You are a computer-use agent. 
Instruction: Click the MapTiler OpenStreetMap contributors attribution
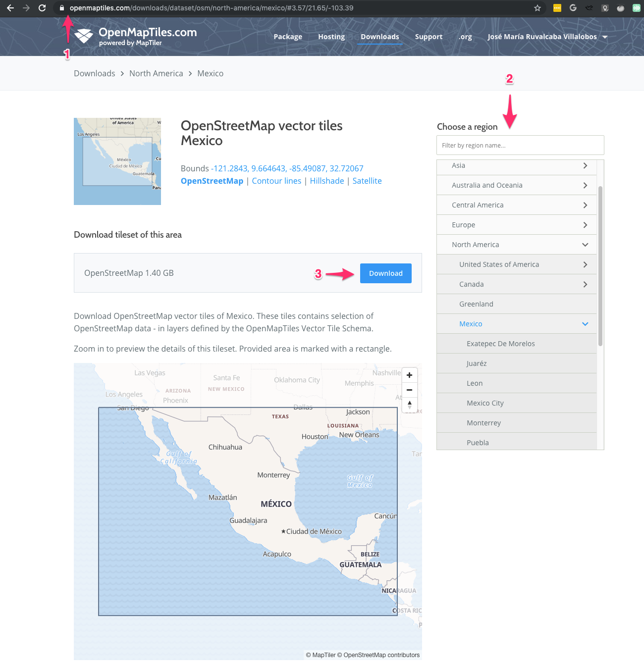(x=363, y=655)
